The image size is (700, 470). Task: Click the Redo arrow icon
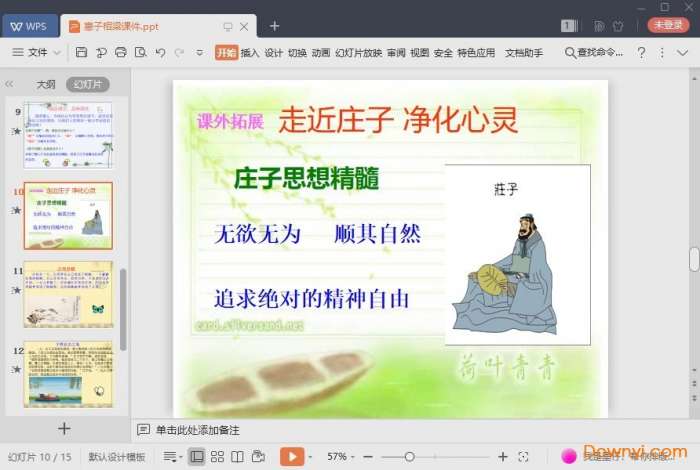(179, 53)
